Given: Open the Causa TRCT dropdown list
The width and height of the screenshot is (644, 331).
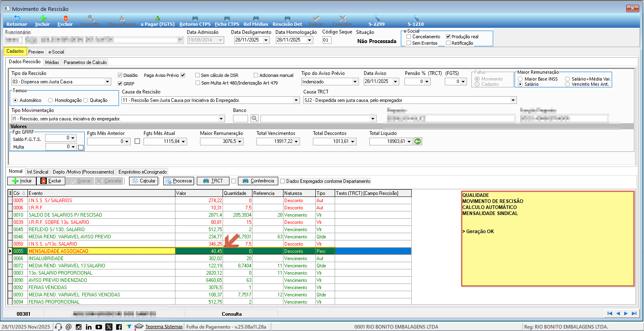Looking at the screenshot, I should (513, 100).
